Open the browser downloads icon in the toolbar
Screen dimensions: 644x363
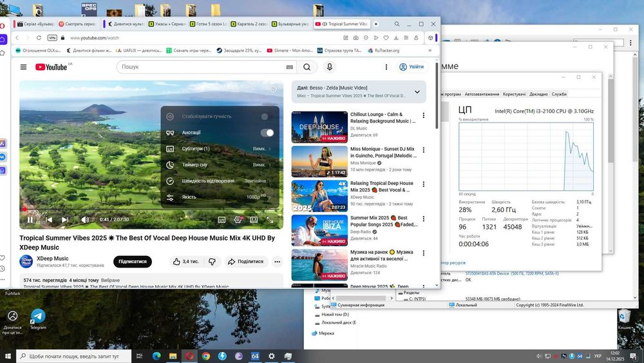pos(396,38)
